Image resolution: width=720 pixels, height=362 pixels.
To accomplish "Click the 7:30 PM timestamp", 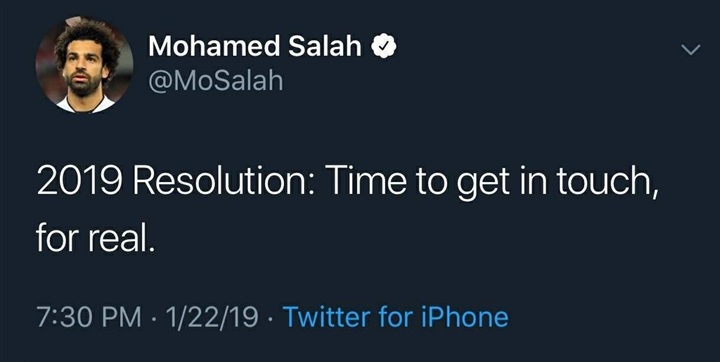I will tap(89, 317).
